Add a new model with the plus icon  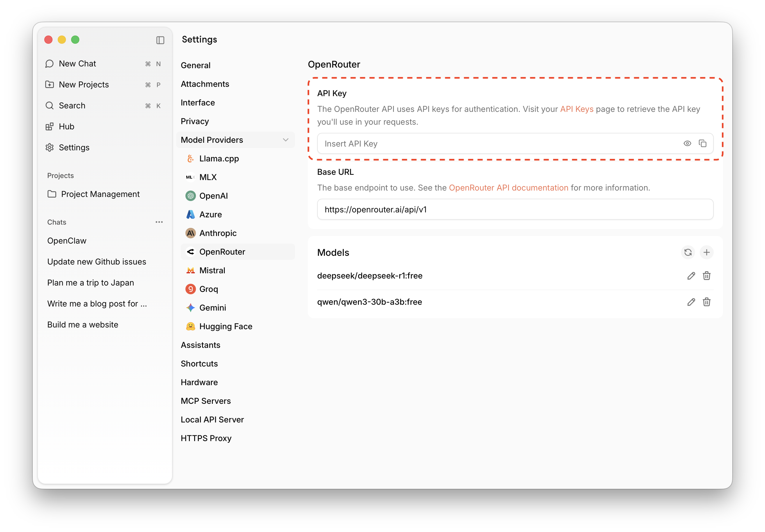pyautogui.click(x=707, y=252)
